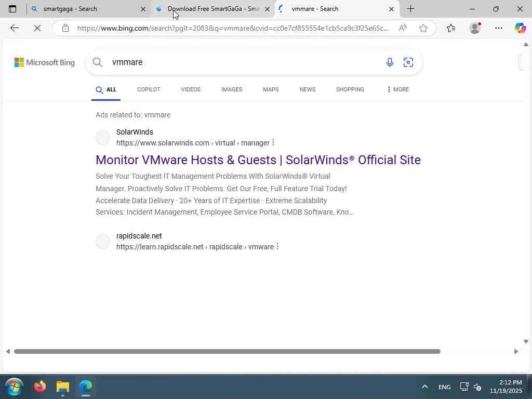Click 'Accelerate Data Delivery' text line
Image resolution: width=532 pixels, height=399 pixels.
tap(211, 201)
